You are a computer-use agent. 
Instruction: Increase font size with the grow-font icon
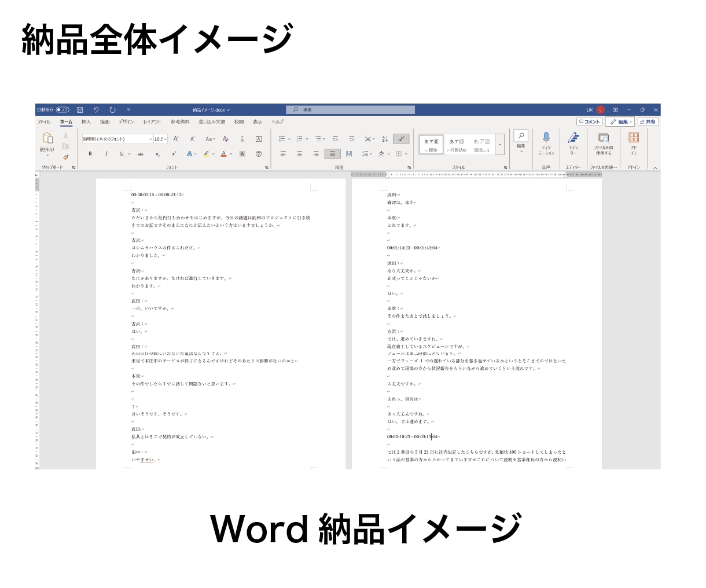(x=176, y=139)
